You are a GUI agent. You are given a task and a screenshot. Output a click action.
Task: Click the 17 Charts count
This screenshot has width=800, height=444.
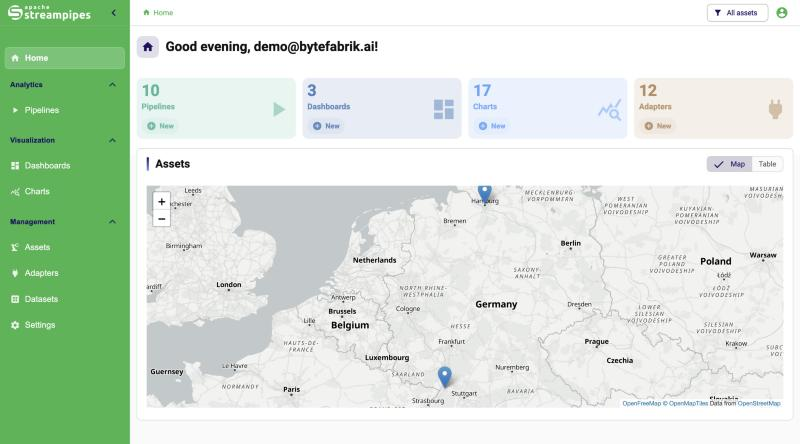click(x=482, y=90)
